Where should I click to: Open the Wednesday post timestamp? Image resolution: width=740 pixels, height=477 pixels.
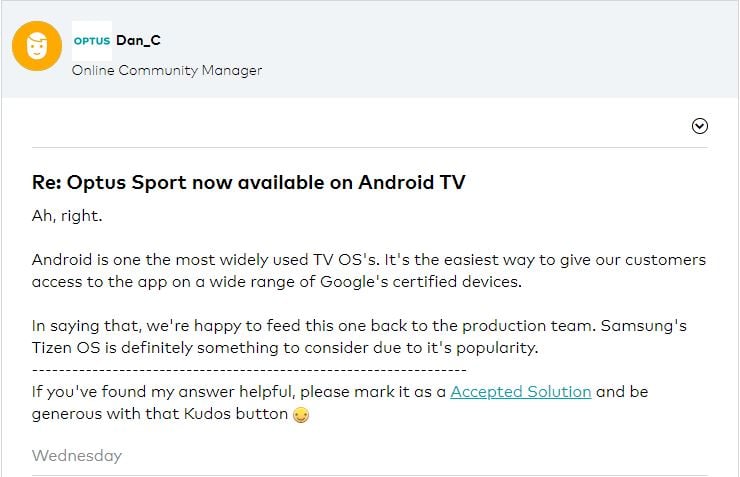[x=77, y=456]
